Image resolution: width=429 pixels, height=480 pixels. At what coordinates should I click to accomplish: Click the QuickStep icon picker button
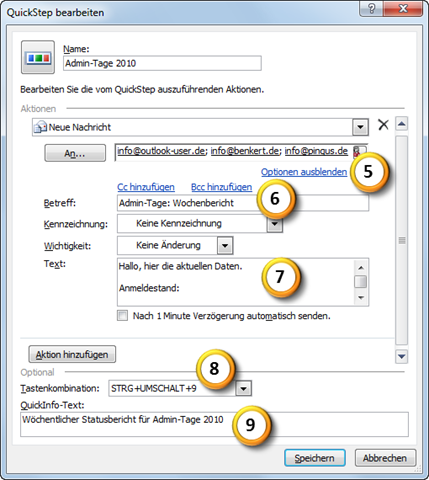[38, 57]
